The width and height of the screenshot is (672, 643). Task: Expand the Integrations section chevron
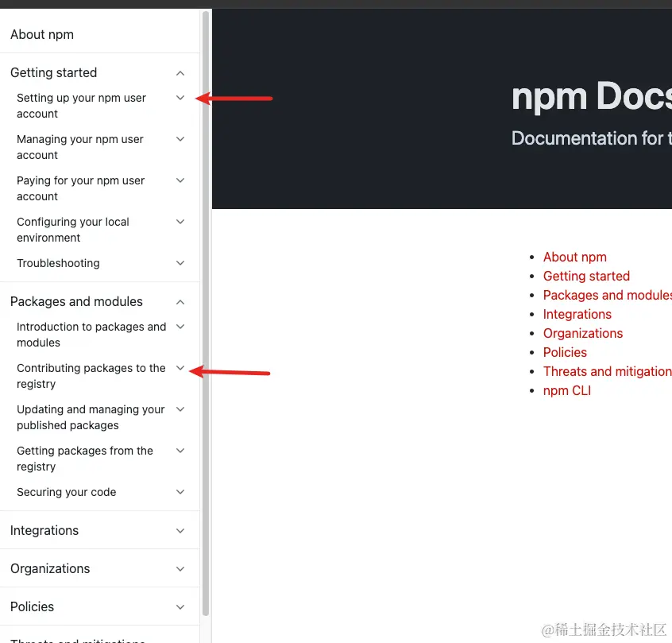coord(180,531)
